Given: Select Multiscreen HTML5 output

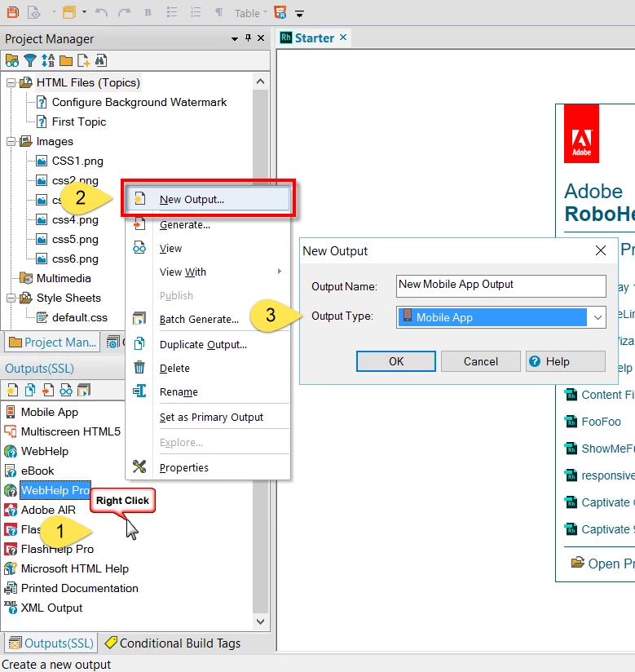Looking at the screenshot, I should (x=71, y=431).
